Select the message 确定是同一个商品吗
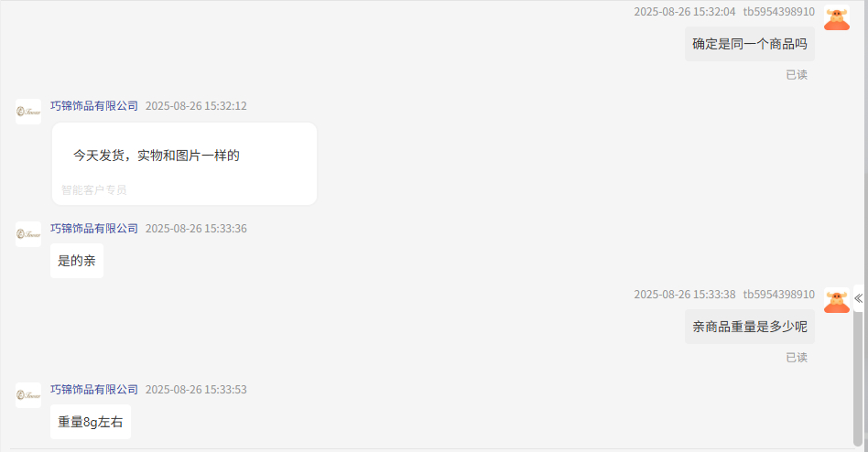The height and width of the screenshot is (452, 868). pos(750,44)
